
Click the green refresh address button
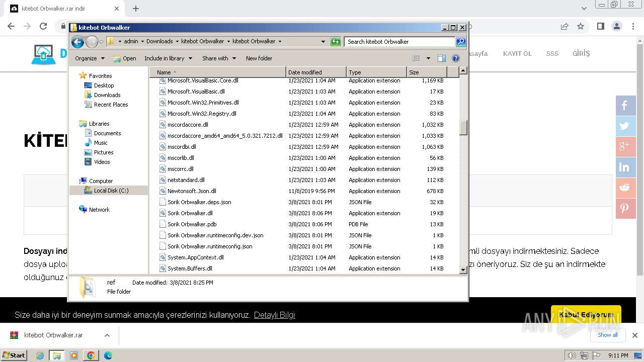pos(336,42)
